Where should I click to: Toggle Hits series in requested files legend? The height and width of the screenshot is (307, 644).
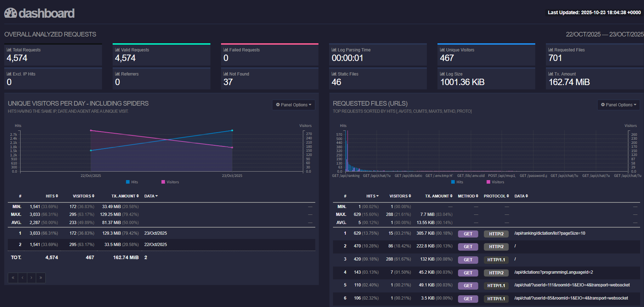point(457,182)
